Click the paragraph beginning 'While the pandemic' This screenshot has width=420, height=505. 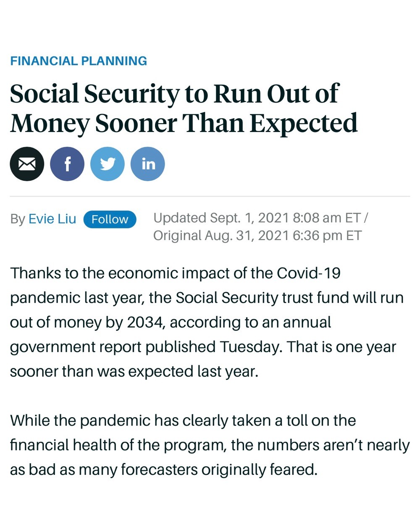click(x=210, y=445)
